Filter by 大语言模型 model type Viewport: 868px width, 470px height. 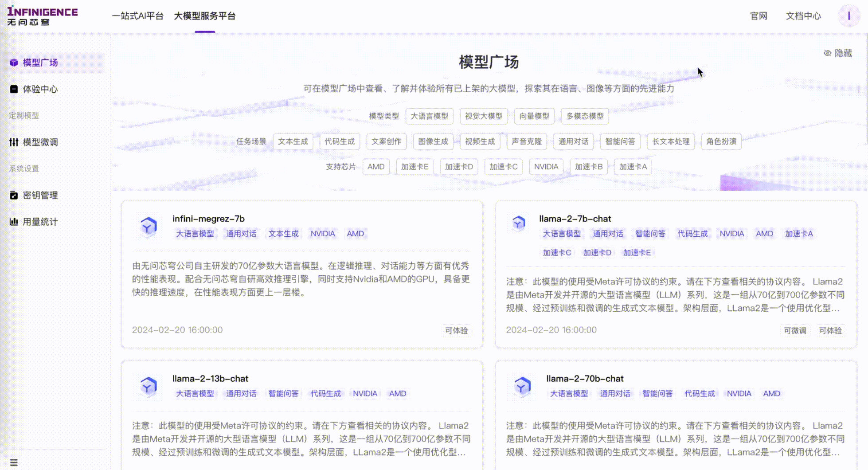[x=430, y=116]
